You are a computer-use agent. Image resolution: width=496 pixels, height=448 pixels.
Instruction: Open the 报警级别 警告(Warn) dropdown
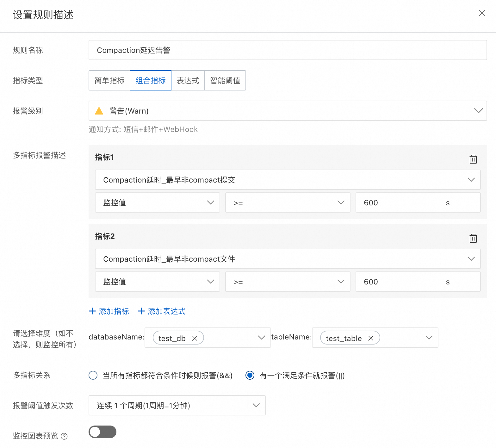[288, 111]
